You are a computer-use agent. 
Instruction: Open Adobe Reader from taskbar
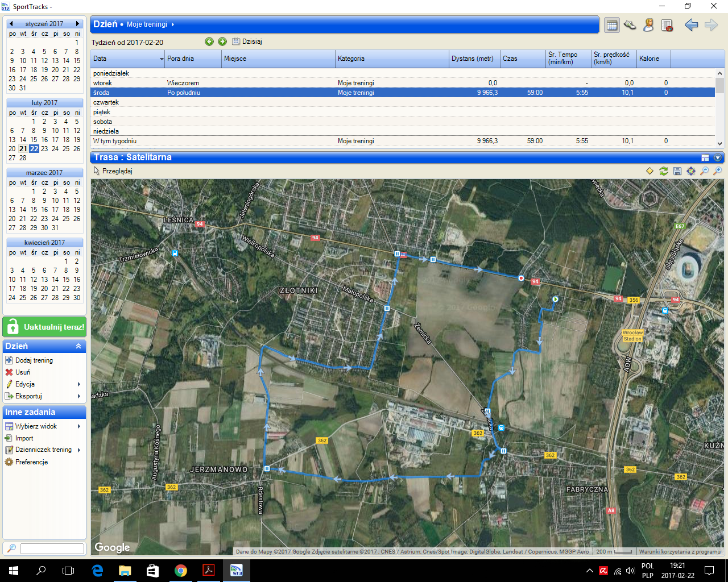[x=209, y=571]
